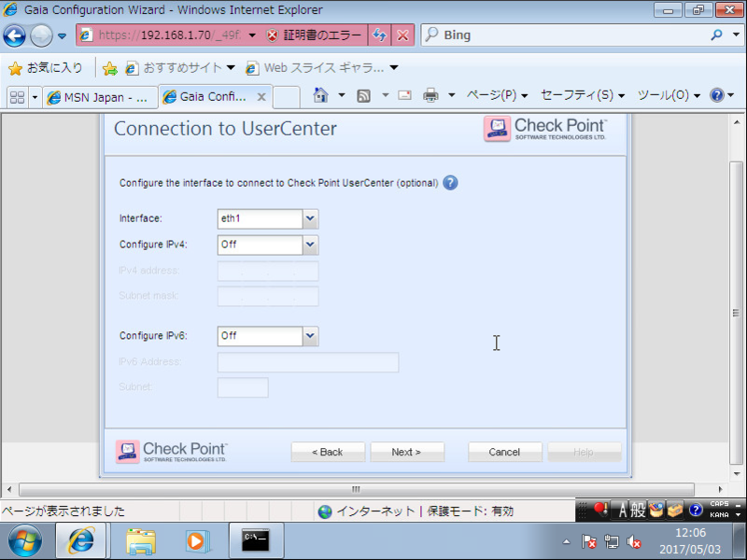This screenshot has width=747, height=560.
Task: Click the vertical scrollbar thumb
Action: tap(736, 313)
